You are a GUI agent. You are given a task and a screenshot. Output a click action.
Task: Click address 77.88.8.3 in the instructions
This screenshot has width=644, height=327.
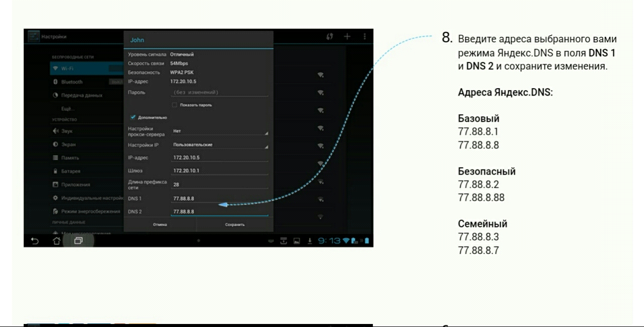(x=478, y=236)
